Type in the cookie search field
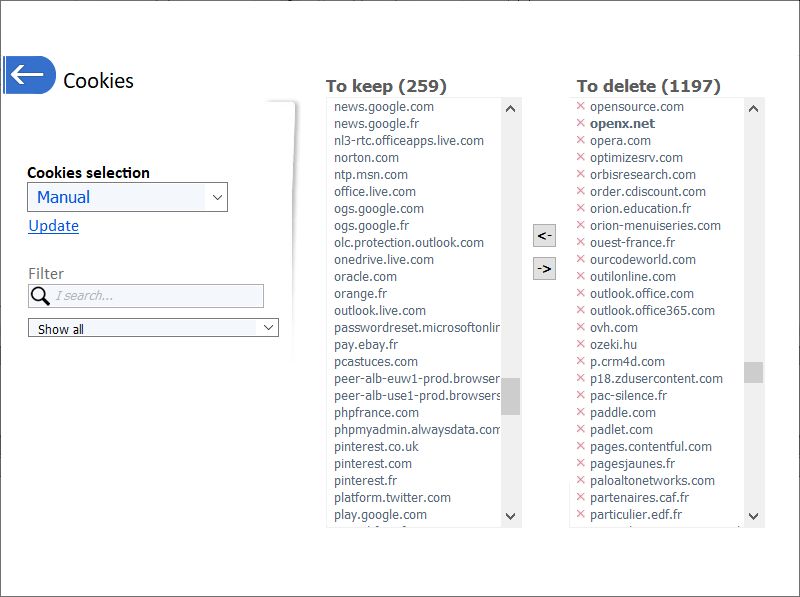Image resolution: width=800 pixels, height=597 pixels. click(155, 295)
